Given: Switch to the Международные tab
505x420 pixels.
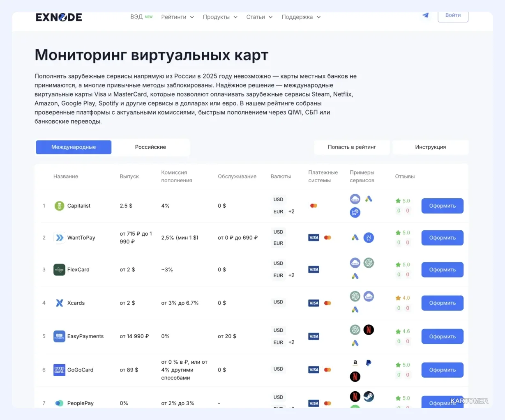Looking at the screenshot, I should [x=74, y=147].
